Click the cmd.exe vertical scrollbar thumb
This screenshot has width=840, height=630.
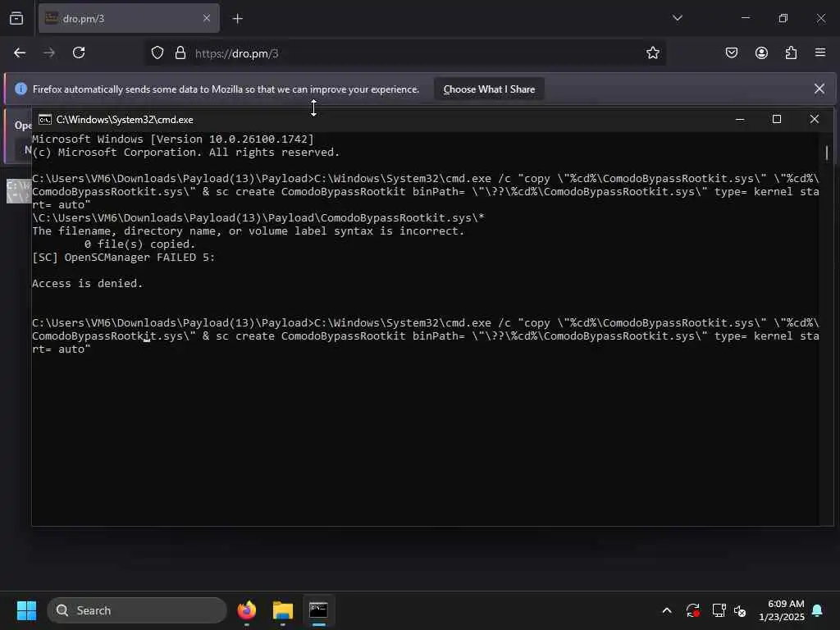point(827,153)
